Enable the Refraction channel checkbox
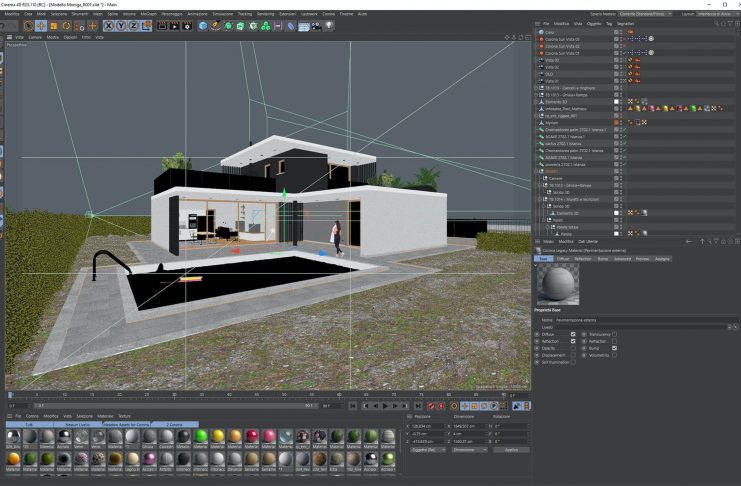741x486 pixels. [613, 341]
